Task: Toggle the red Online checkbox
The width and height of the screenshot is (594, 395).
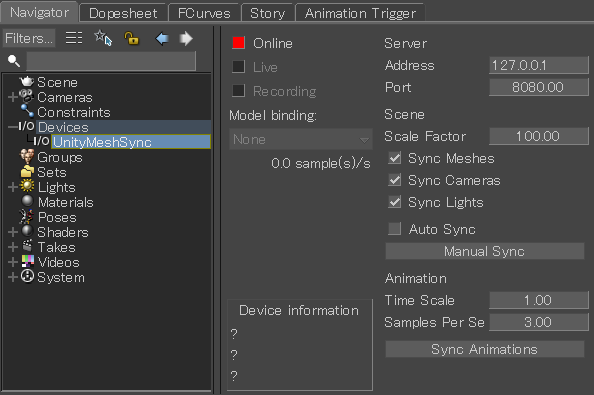Action: pyautogui.click(x=238, y=43)
